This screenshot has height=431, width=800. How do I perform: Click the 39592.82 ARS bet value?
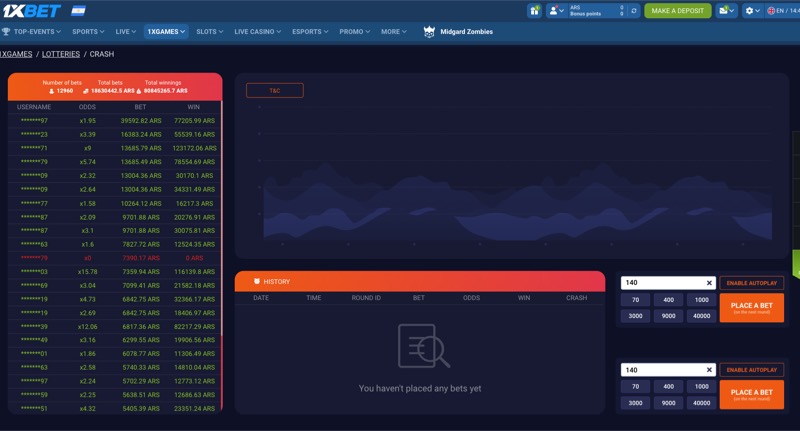click(x=141, y=121)
